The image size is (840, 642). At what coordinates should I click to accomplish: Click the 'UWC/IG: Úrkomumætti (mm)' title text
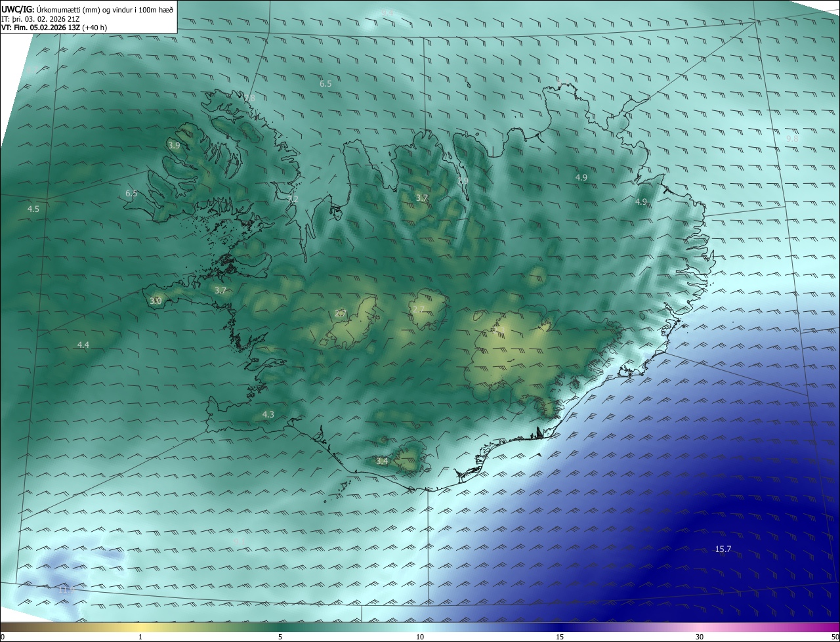tap(49, 9)
